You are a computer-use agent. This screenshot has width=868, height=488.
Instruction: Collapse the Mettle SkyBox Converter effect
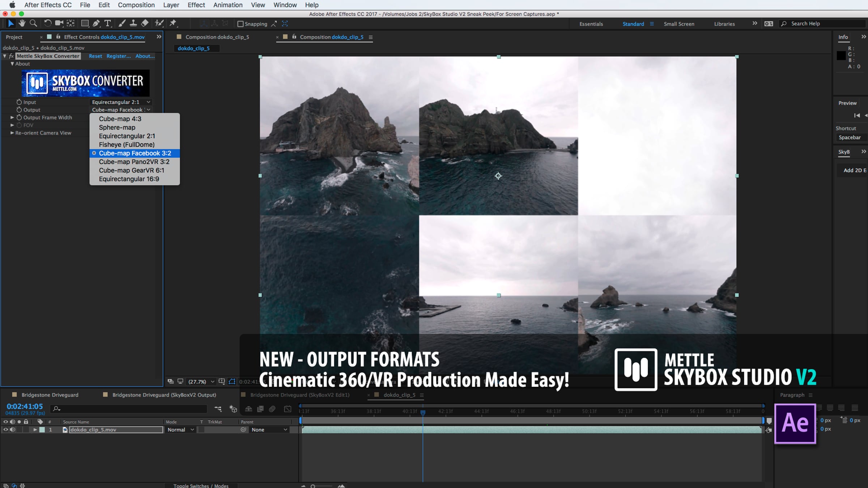click(5, 56)
